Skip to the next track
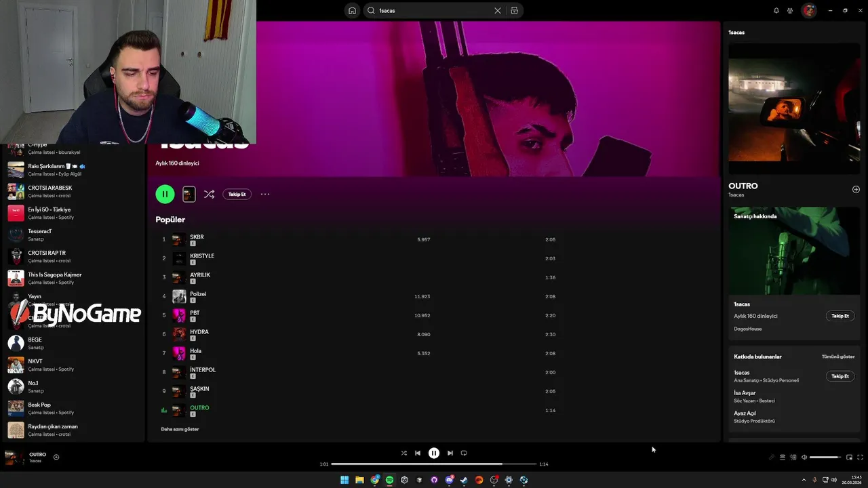 tap(450, 453)
